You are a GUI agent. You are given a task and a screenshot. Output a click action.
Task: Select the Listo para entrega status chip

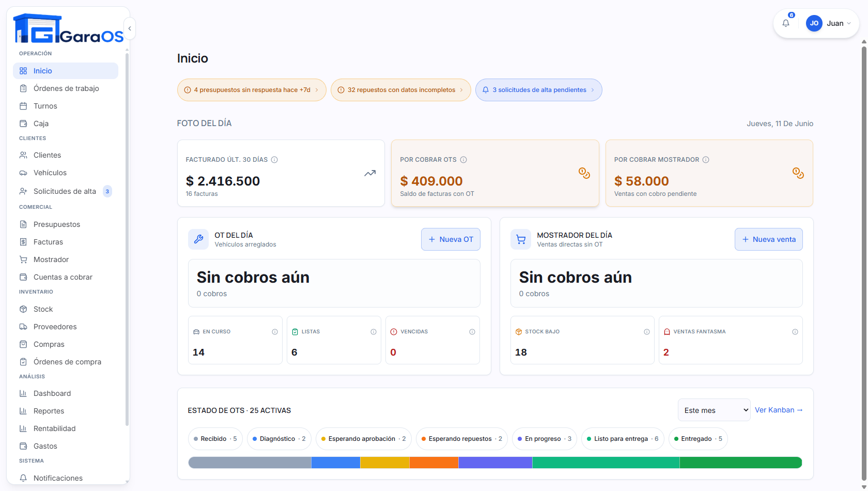[x=623, y=439]
